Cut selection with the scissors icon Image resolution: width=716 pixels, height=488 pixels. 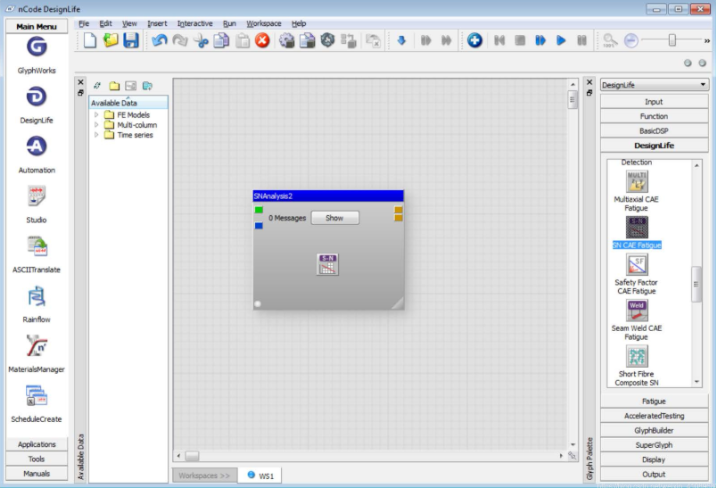pyautogui.click(x=200, y=41)
